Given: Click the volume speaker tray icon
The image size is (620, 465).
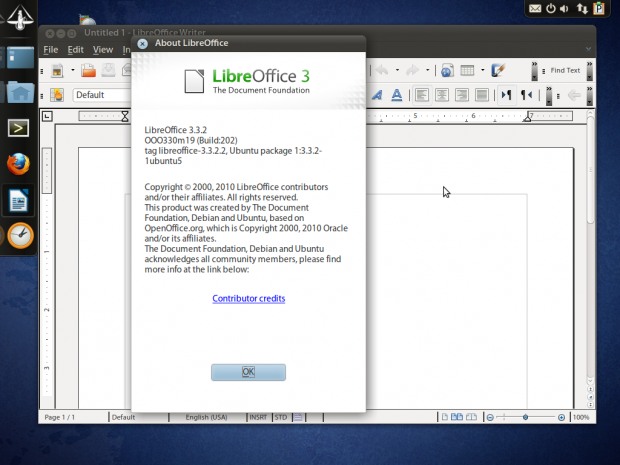Looking at the screenshot, I should [564, 8].
